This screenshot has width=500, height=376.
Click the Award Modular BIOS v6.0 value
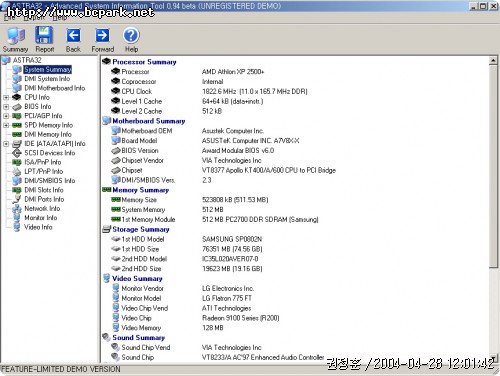click(x=238, y=151)
